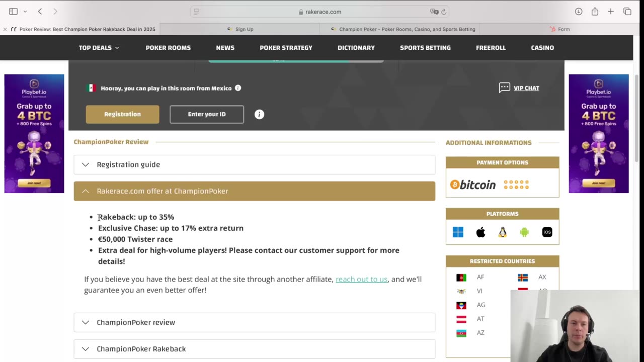Collapse Rakerace.com offer at ChampionPoker section
Screen dimensions: 644x362
point(254,191)
